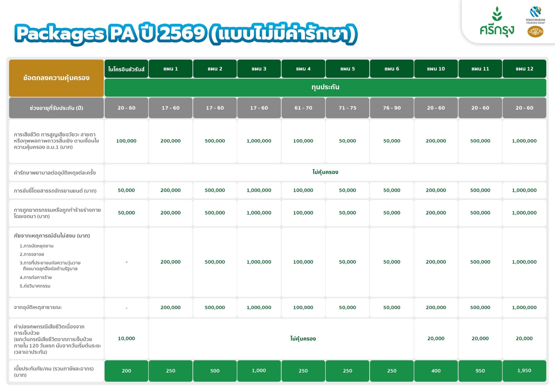
Task: Click the Tokio Marine blue globe logo
Action: [535, 12]
